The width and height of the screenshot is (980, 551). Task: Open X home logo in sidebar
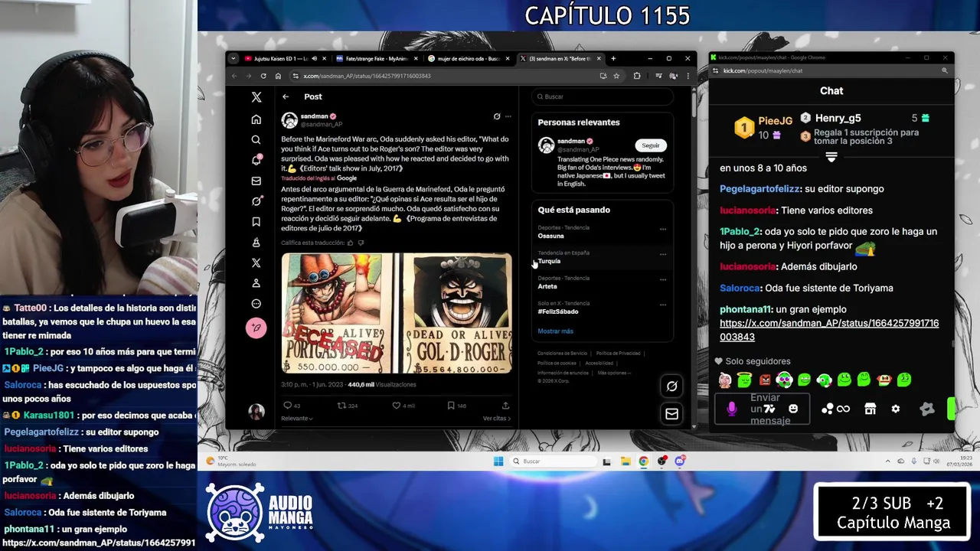pyautogui.click(x=256, y=97)
